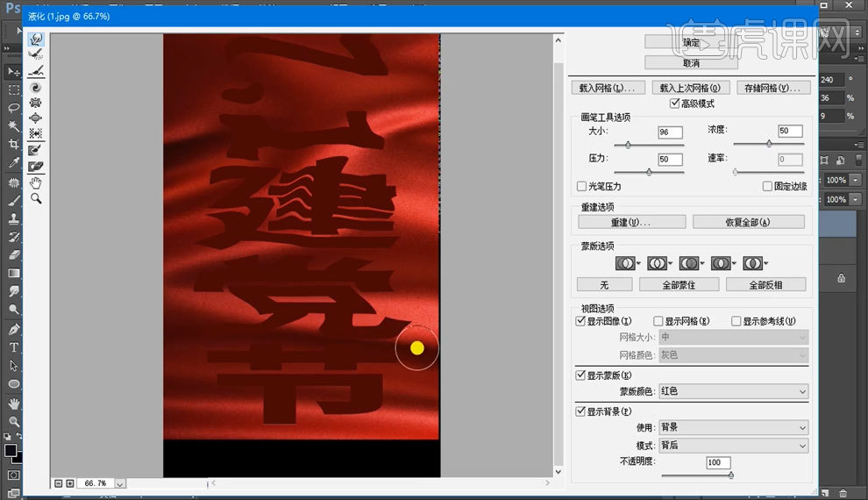This screenshot has height=500, width=868.
Task: Click the 恢复全部(A) button
Action: coord(749,222)
